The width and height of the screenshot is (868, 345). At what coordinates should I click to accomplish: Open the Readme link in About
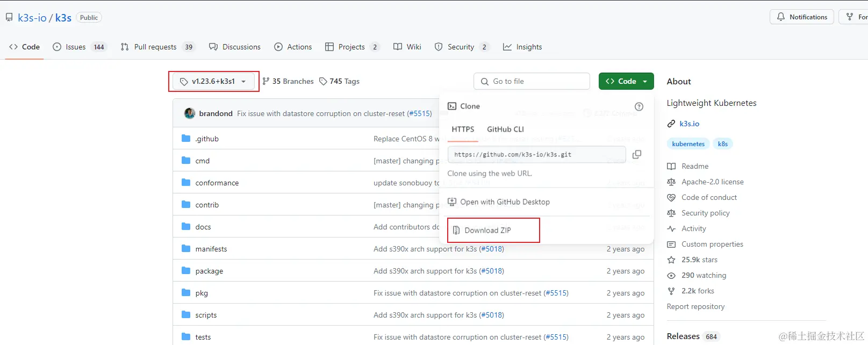(695, 166)
